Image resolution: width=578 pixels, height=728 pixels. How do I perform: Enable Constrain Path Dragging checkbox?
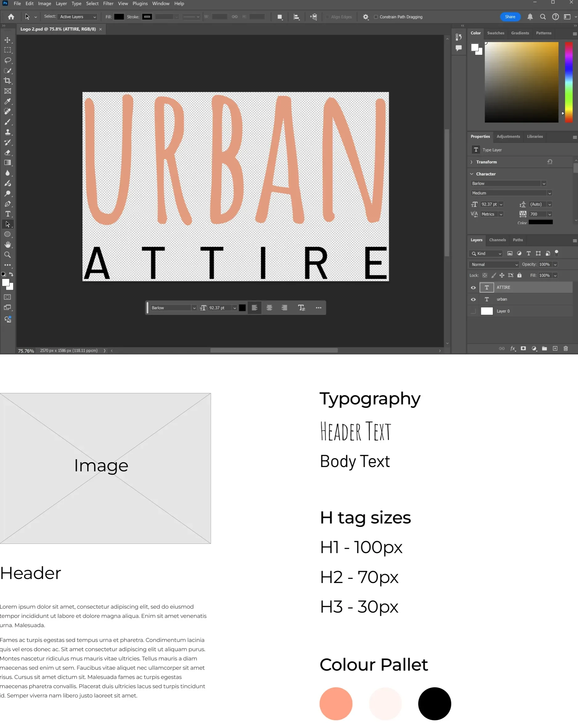click(376, 17)
